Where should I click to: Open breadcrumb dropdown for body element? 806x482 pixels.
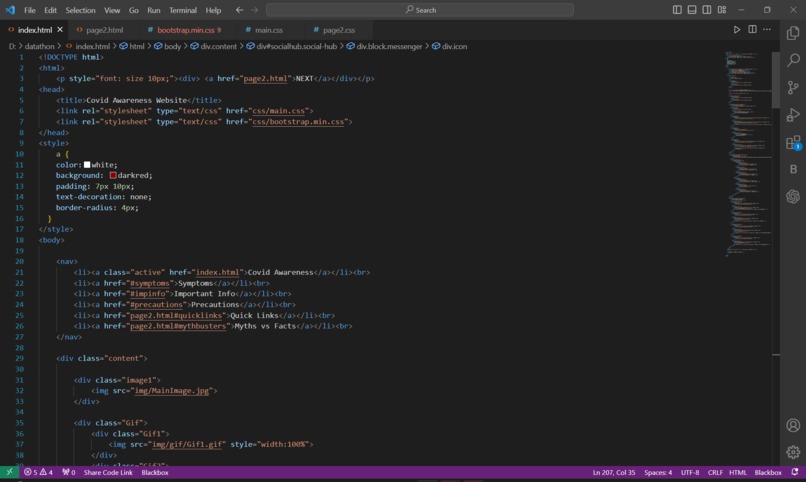(168, 46)
